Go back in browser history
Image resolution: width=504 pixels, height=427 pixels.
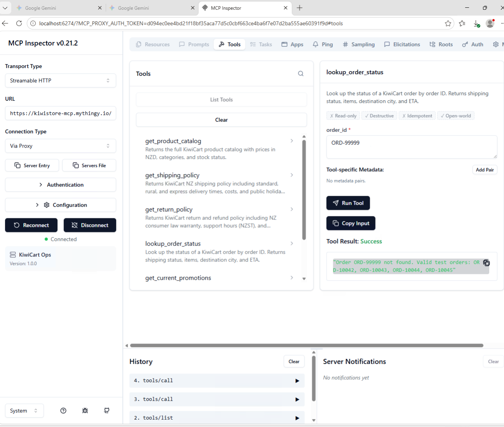point(5,23)
